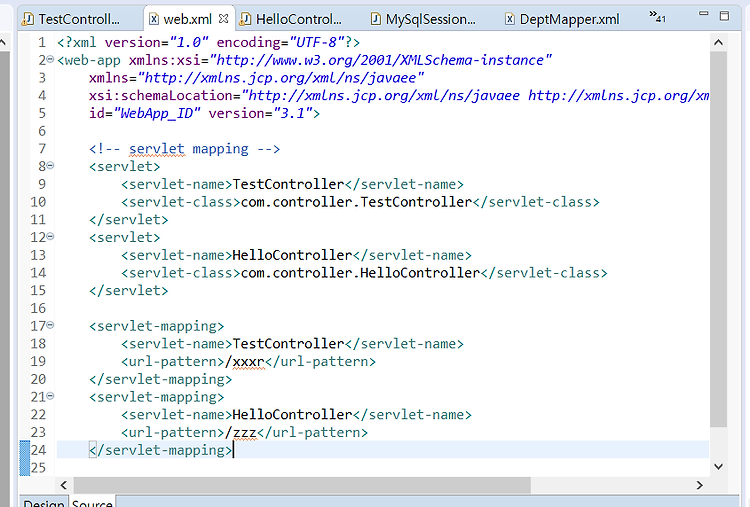Collapse the web-app element at line 2
The height and width of the screenshot is (507, 750).
50,59
